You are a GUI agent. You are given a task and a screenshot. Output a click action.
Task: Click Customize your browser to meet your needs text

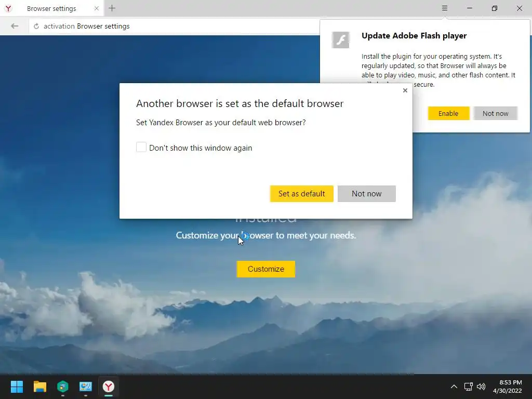[265, 235]
